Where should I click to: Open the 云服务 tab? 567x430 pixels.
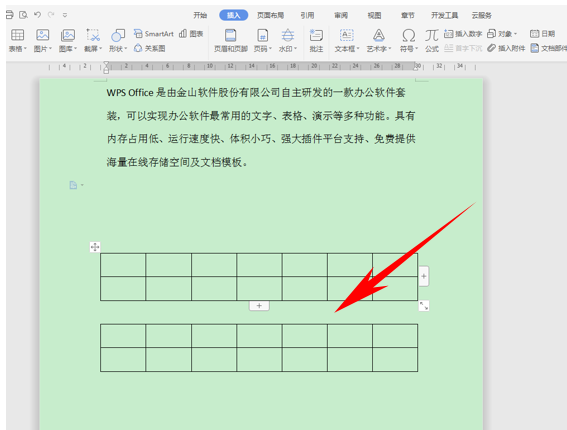click(x=482, y=15)
